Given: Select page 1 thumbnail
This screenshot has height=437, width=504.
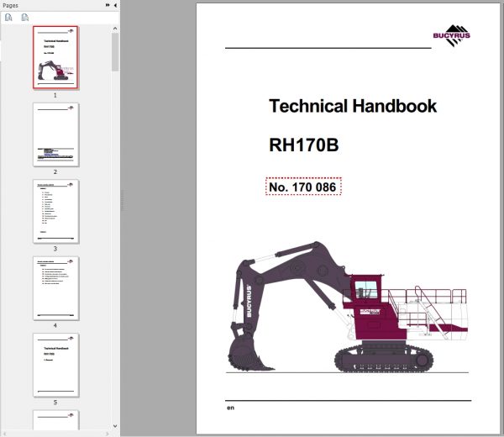Looking at the screenshot, I should 55,57.
